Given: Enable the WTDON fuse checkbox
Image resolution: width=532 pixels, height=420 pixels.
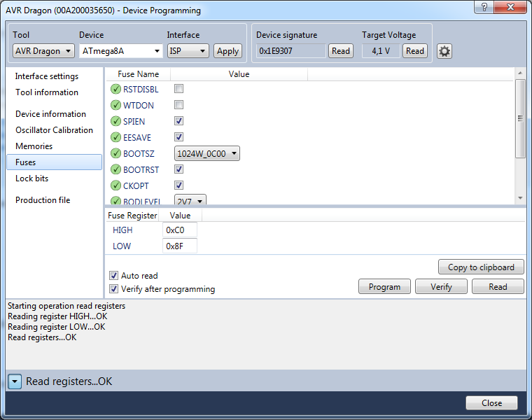Looking at the screenshot, I should (x=178, y=105).
